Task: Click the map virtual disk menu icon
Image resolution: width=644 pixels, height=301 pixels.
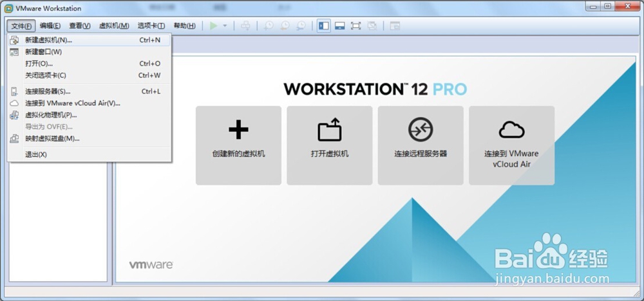Action: (x=14, y=139)
